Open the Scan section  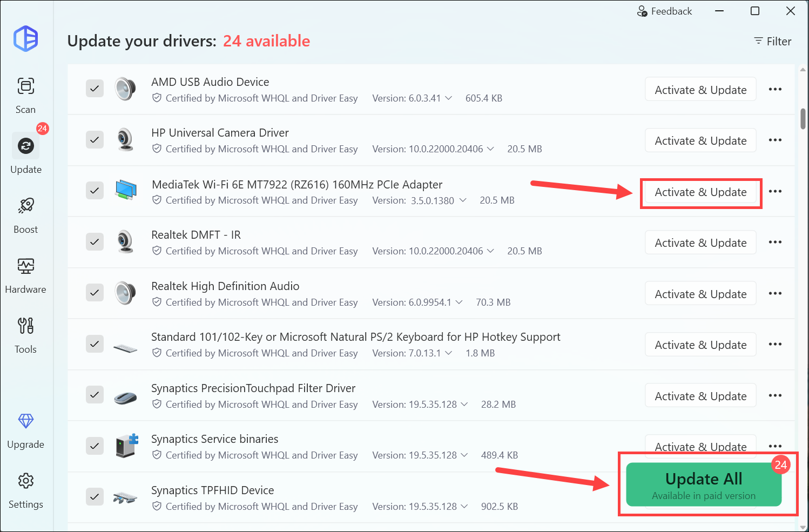tap(25, 96)
